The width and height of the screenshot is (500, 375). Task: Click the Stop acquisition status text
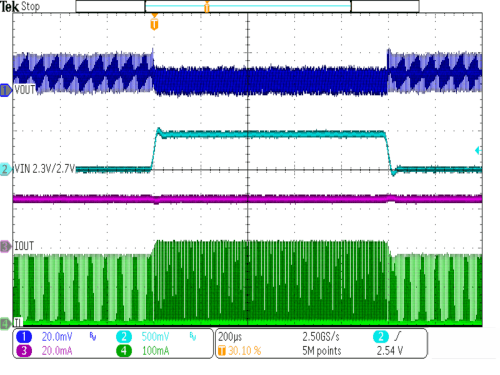(30, 6)
